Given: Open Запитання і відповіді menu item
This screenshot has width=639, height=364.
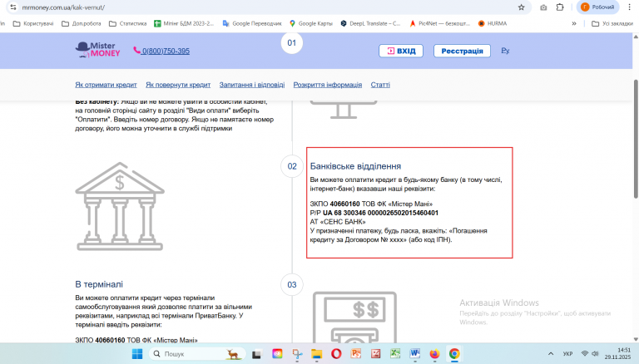Looking at the screenshot, I should point(252,85).
